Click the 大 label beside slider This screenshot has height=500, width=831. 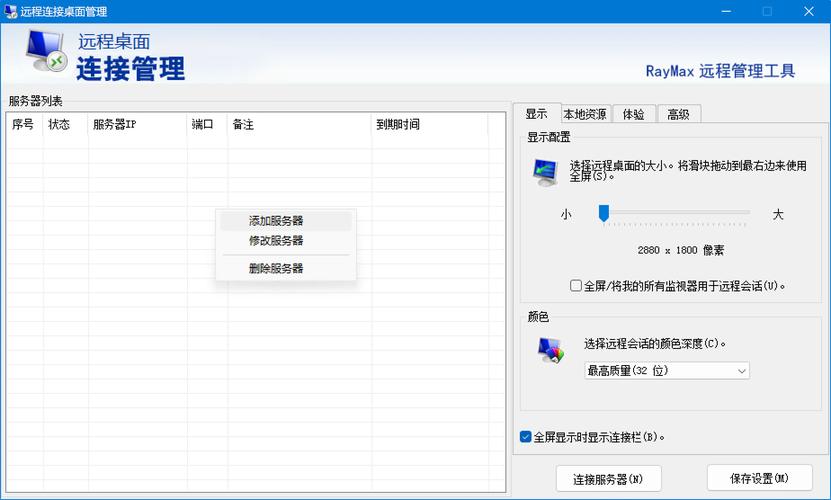(777, 214)
